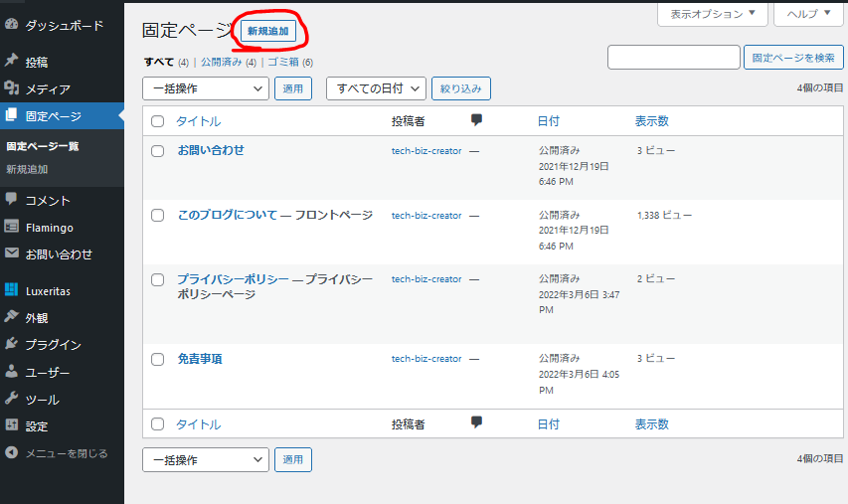Click the 新規追加 button beside page title
848x504 pixels.
pos(267,32)
